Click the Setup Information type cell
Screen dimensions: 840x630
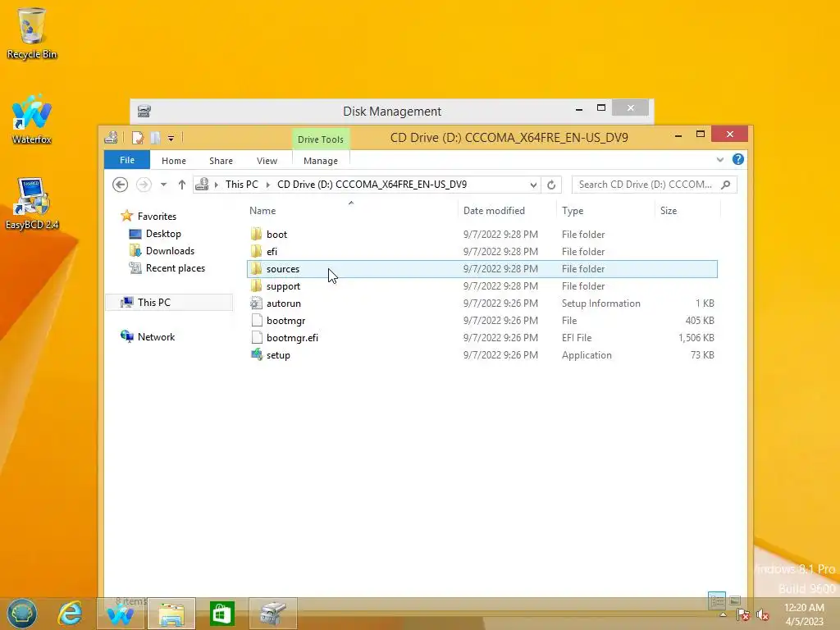[x=600, y=304]
